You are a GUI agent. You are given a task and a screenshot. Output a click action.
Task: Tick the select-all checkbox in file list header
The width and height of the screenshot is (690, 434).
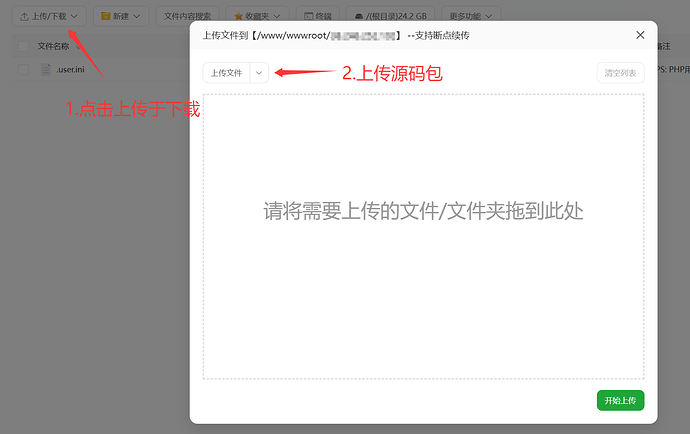coord(23,46)
